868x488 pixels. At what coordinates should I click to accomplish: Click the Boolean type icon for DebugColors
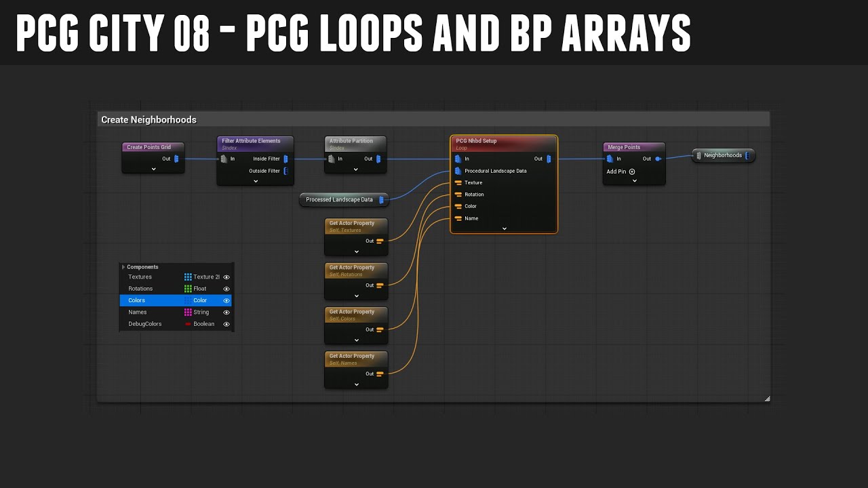[188, 324]
